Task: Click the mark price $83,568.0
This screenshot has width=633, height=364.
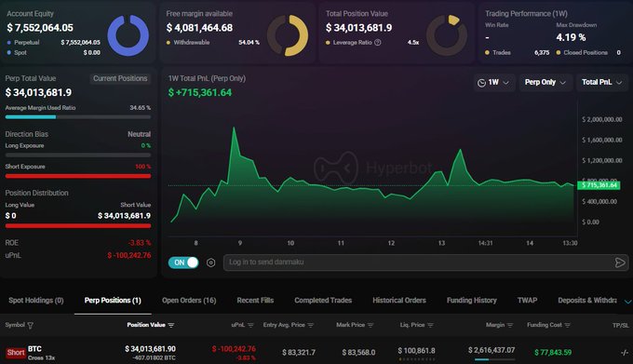Action: point(358,353)
